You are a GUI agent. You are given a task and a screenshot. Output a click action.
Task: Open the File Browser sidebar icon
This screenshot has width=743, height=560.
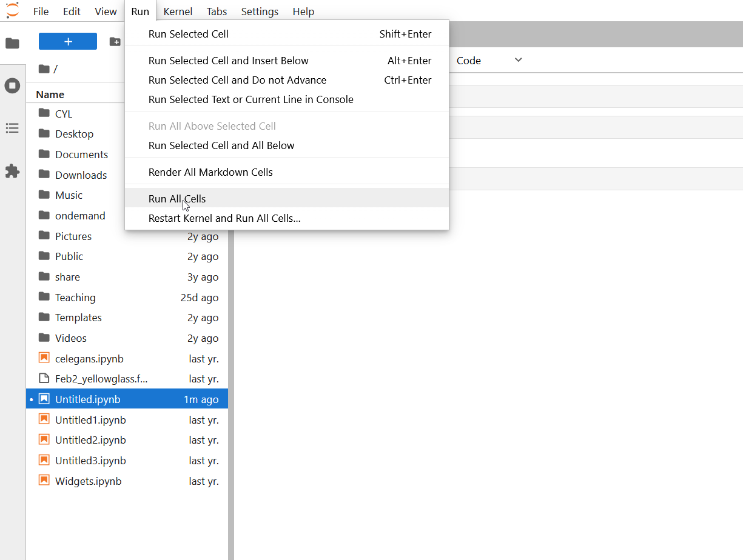[x=12, y=43]
